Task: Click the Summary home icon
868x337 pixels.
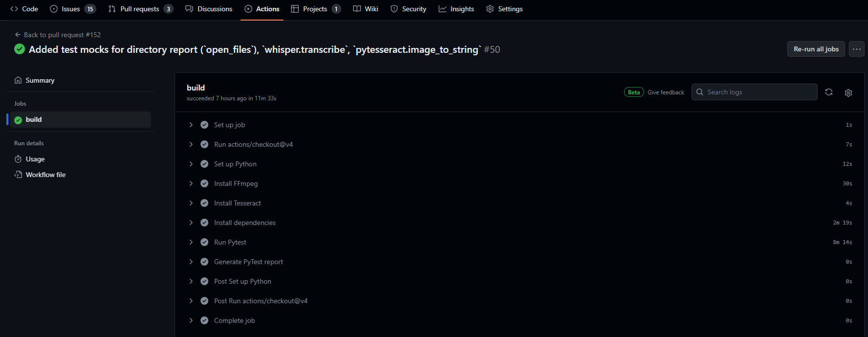Action: coord(18,80)
